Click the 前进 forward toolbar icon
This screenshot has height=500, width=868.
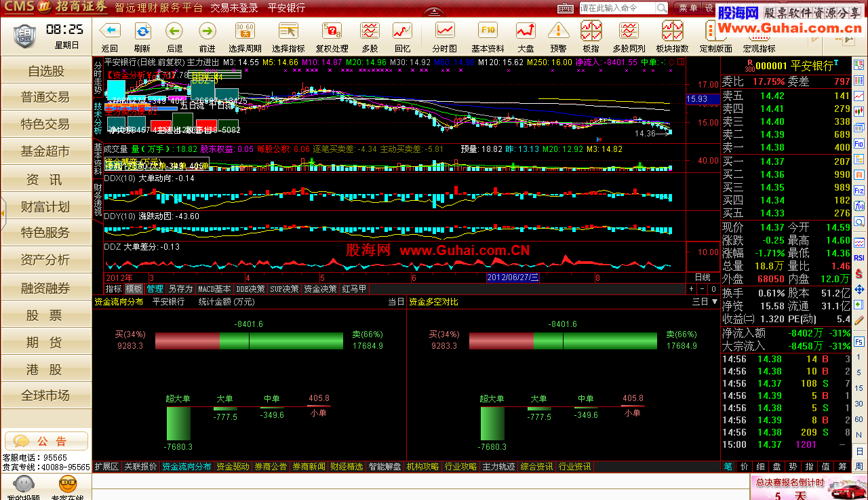(x=207, y=31)
